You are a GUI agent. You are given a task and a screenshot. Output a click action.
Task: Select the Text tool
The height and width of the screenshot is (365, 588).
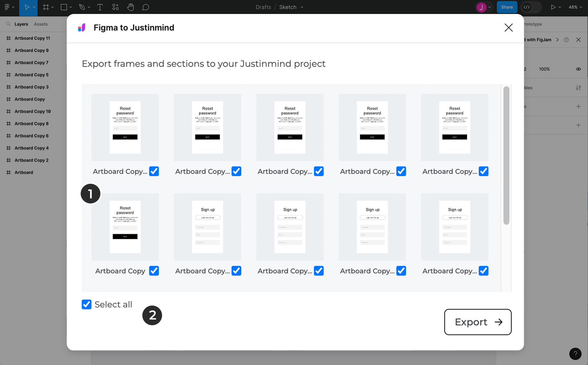(x=100, y=7)
